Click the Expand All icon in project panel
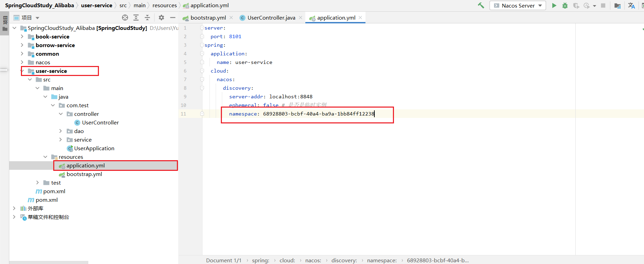The height and width of the screenshot is (264, 644). [136, 18]
